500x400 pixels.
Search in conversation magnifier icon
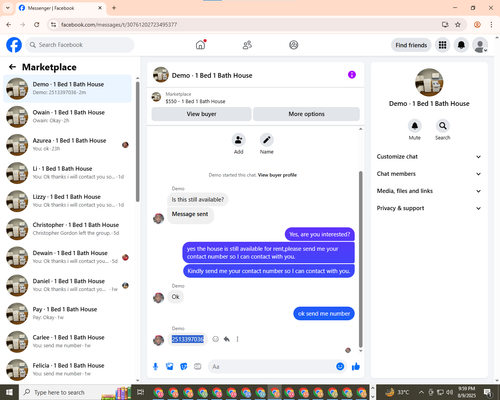443,126
